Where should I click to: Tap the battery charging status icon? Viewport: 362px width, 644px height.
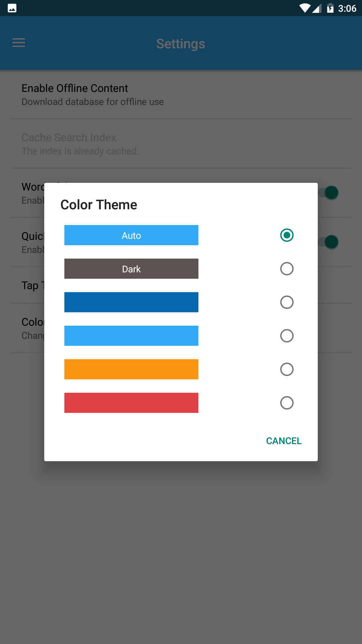[330, 8]
